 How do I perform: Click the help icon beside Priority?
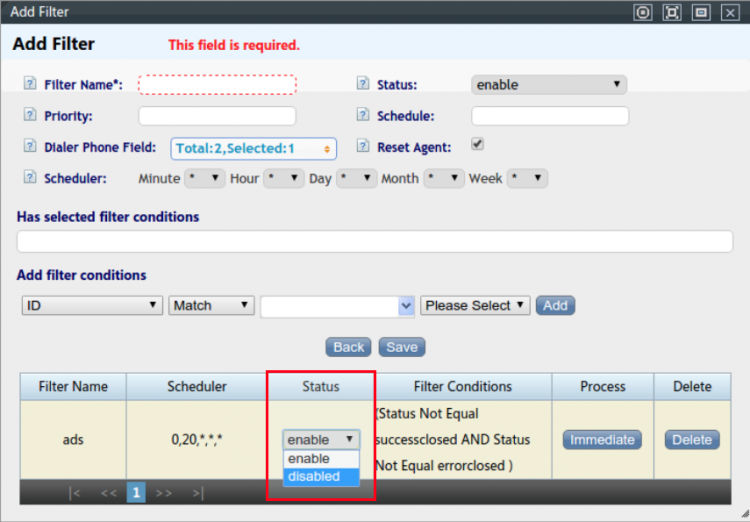[x=28, y=116]
